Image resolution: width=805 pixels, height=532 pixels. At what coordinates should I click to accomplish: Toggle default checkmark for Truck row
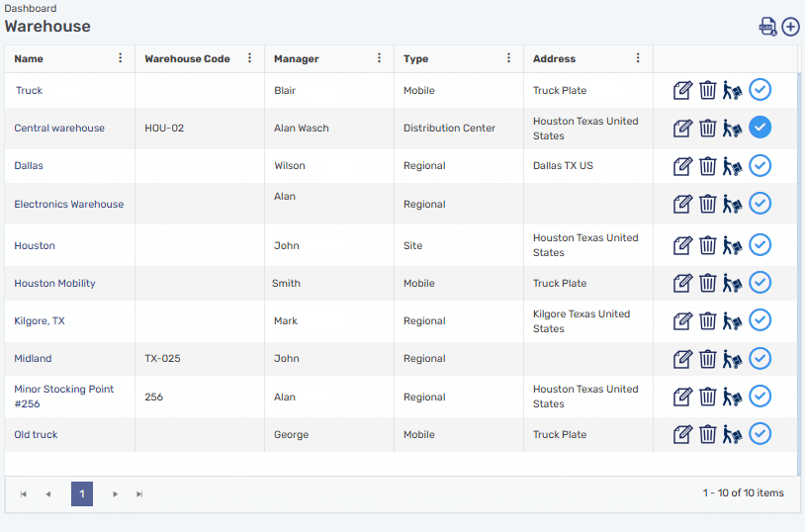(x=760, y=90)
